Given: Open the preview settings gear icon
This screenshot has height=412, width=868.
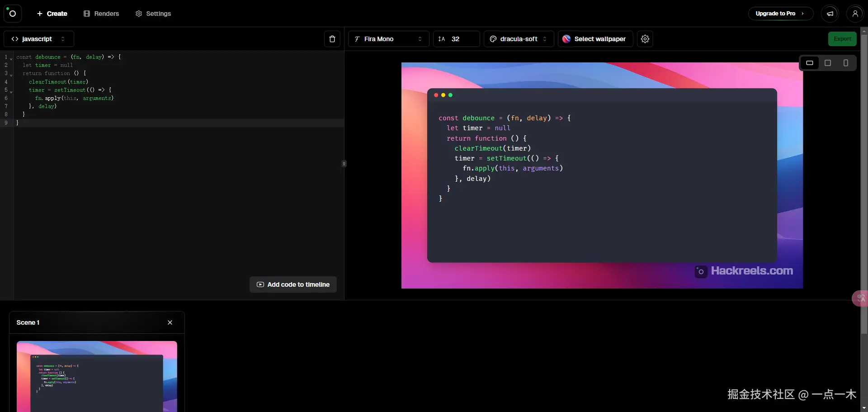Looking at the screenshot, I should (x=645, y=39).
